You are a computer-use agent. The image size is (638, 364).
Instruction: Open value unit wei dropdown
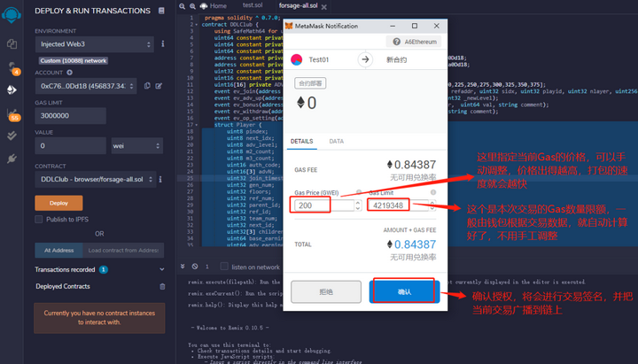pyautogui.click(x=137, y=145)
